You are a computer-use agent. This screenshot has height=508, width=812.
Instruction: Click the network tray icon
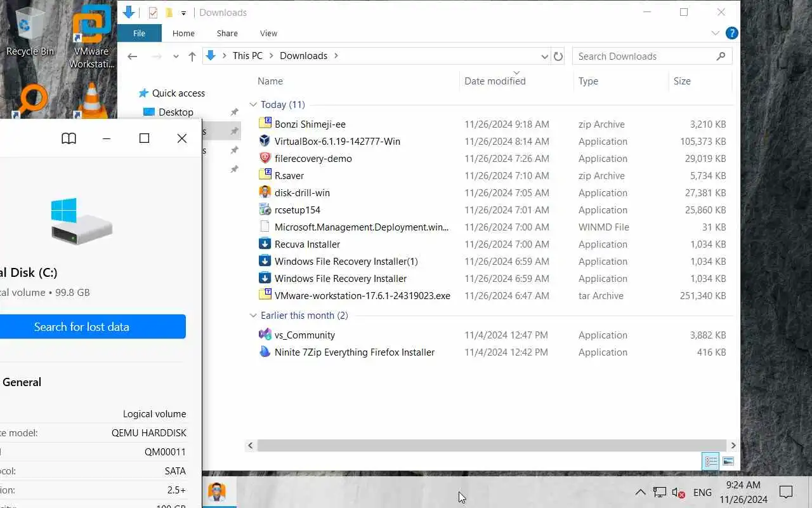click(x=660, y=492)
